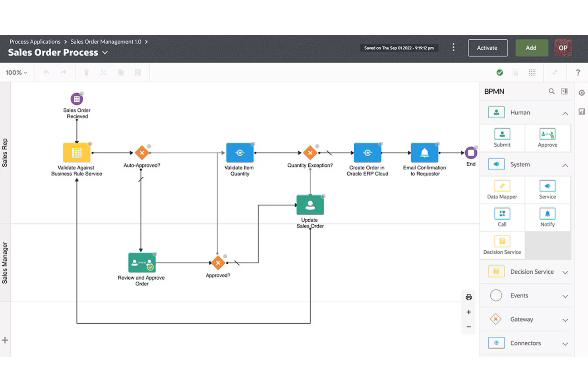Select Validate Against Business Rule Service task
The height and width of the screenshot is (392, 588).
coord(77,153)
